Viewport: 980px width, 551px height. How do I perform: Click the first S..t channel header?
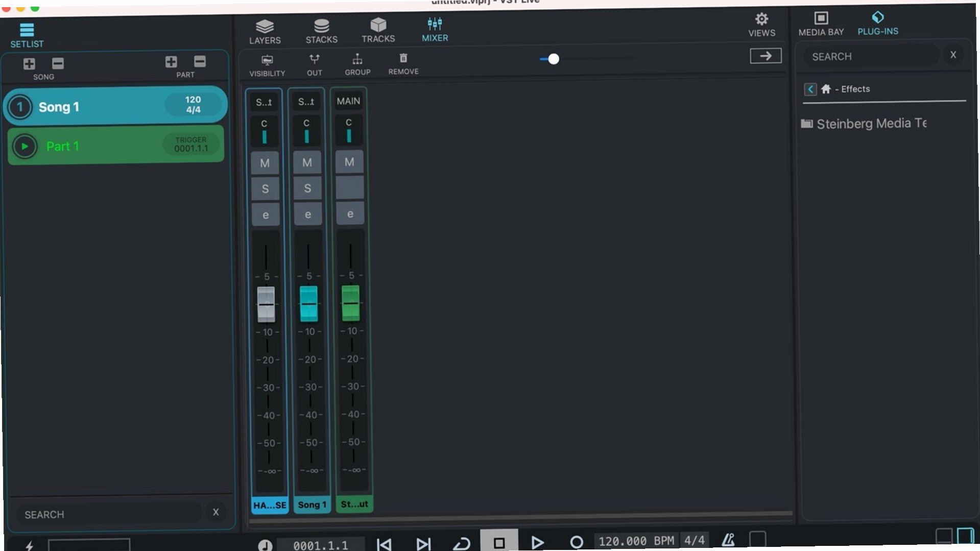click(264, 102)
